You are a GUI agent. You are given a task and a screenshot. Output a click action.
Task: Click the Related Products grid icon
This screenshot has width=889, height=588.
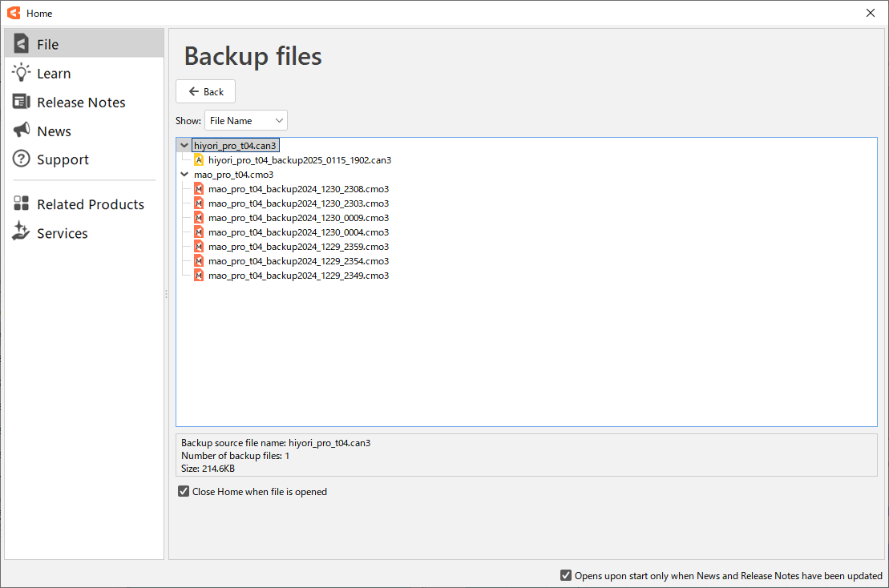22,204
